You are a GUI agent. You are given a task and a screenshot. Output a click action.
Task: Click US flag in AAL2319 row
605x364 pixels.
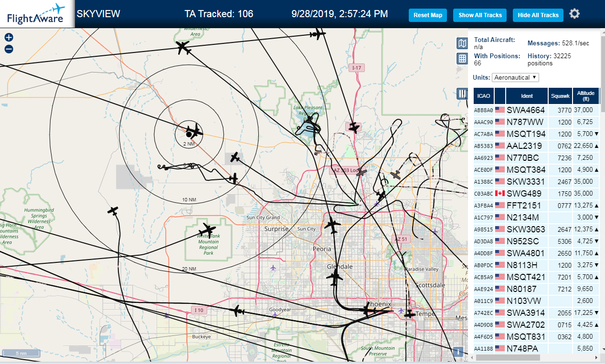coord(500,146)
